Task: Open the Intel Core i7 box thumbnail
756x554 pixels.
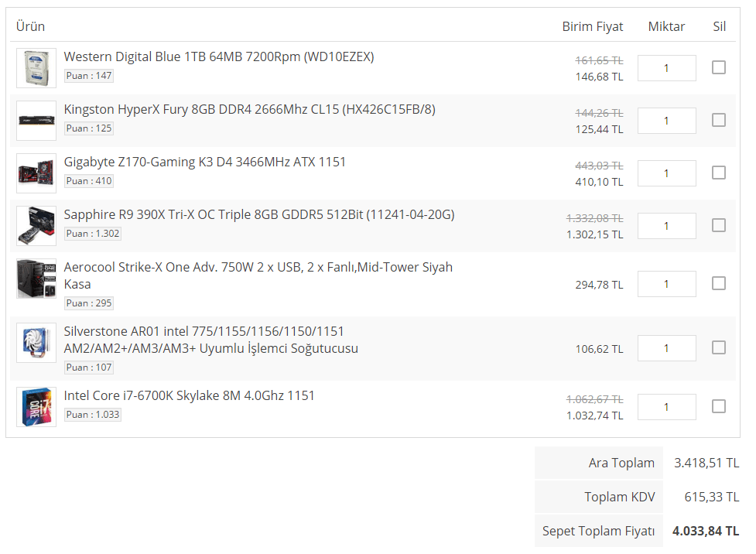Action: [36, 407]
